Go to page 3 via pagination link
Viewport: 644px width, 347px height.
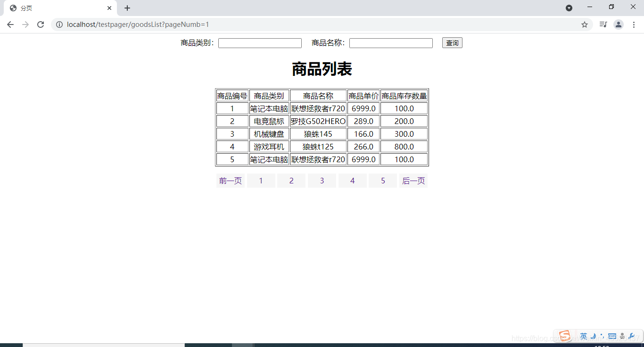(322, 180)
